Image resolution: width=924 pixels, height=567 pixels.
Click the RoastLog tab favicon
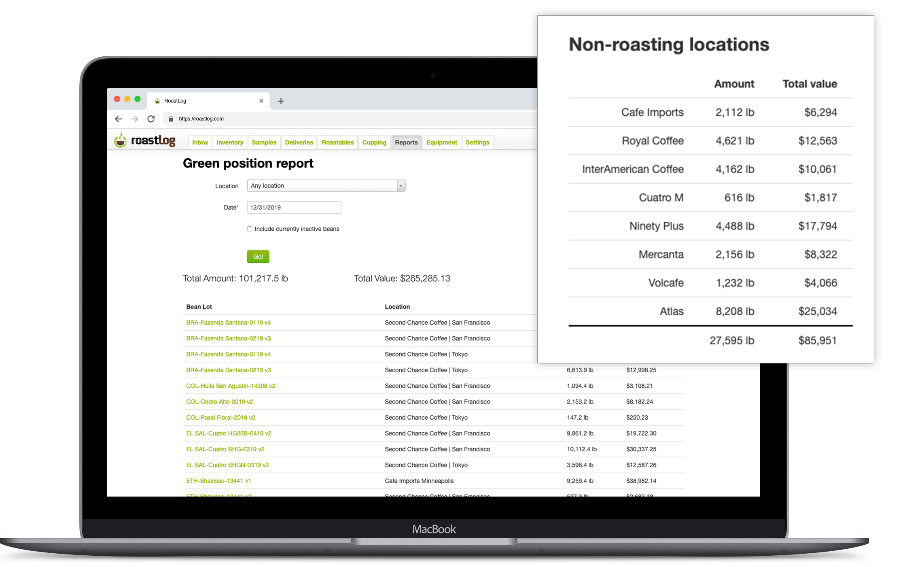[x=157, y=101]
